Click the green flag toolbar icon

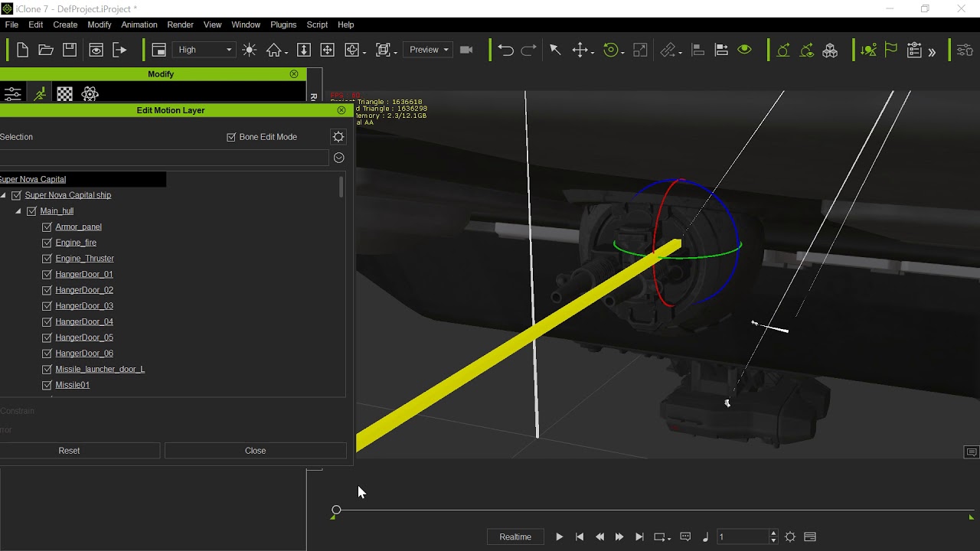tap(890, 50)
